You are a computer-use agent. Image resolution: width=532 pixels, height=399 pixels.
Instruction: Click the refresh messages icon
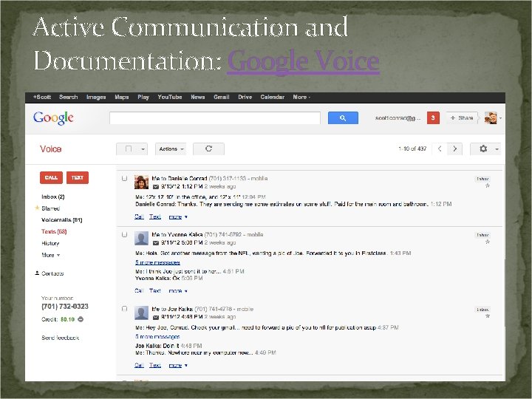point(208,149)
